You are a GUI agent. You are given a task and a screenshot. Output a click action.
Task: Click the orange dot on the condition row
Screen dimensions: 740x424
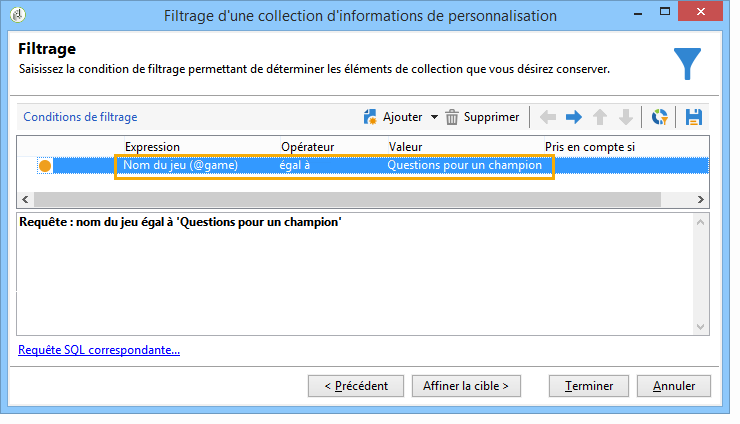point(45,165)
